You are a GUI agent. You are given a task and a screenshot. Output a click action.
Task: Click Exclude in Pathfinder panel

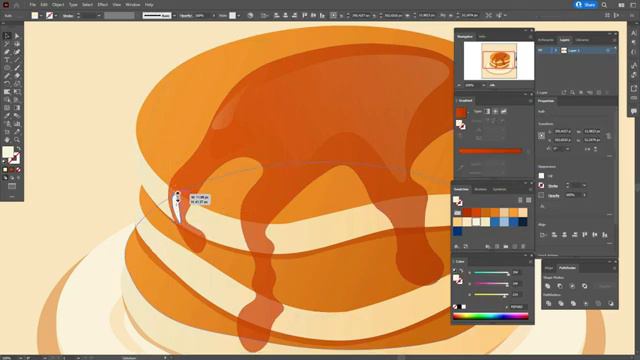[584, 286]
